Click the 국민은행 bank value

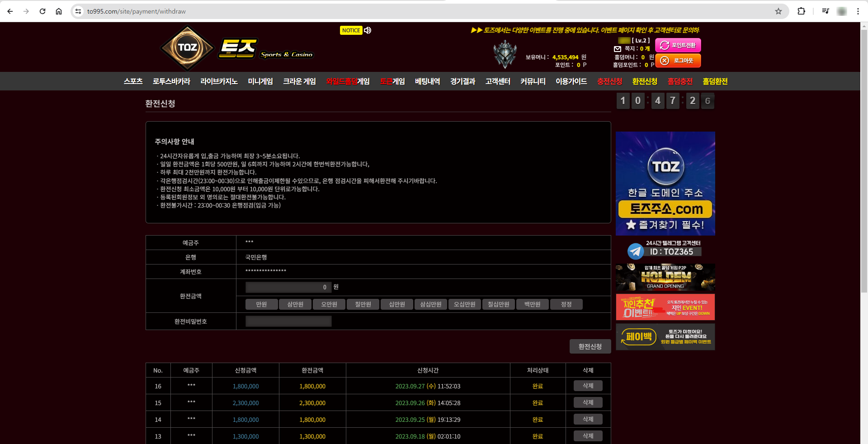coord(256,257)
